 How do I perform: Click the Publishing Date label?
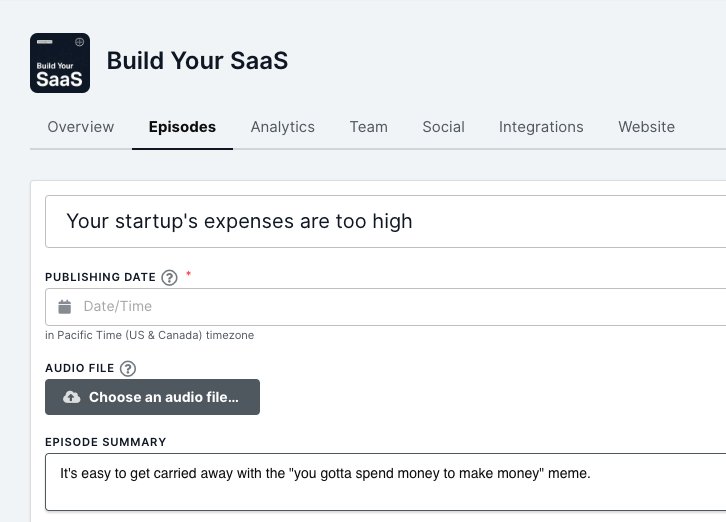(x=100, y=277)
